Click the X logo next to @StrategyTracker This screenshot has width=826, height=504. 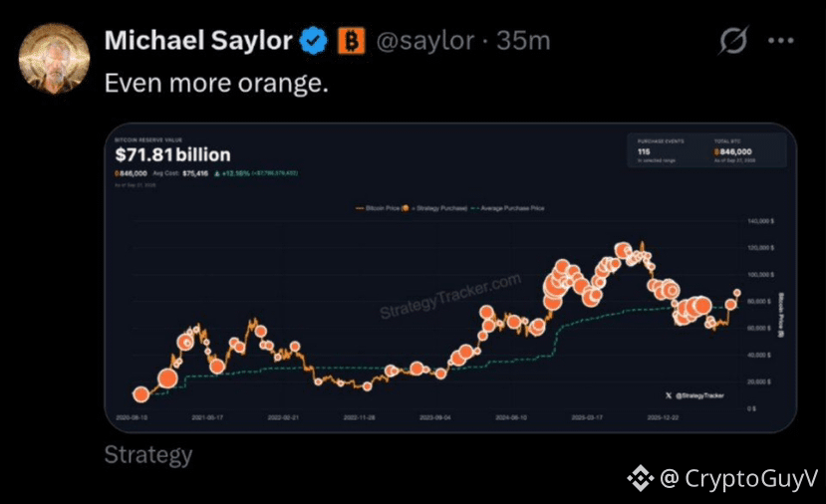pyautogui.click(x=669, y=395)
